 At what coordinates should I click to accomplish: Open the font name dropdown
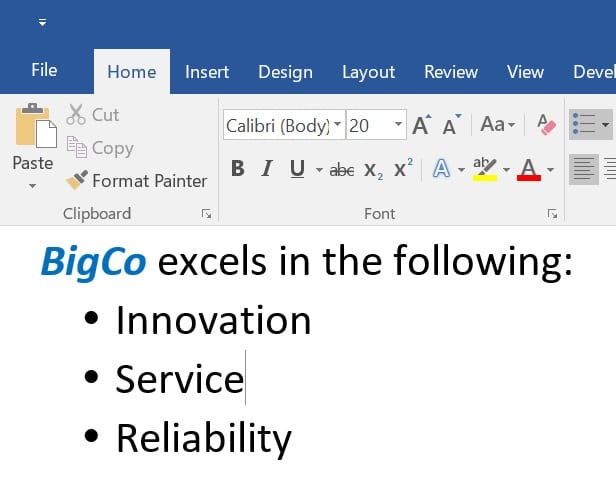338,125
